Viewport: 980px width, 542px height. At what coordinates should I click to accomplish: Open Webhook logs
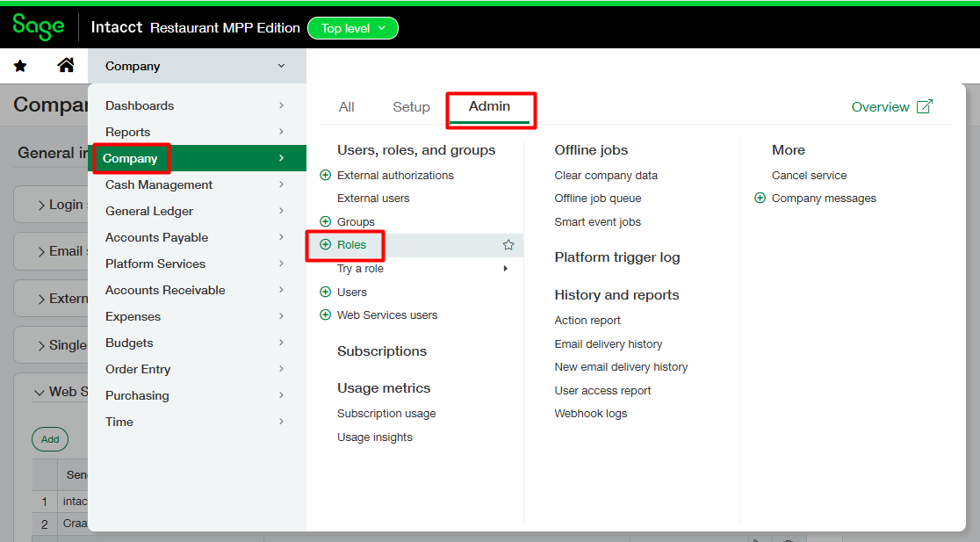pyautogui.click(x=591, y=413)
